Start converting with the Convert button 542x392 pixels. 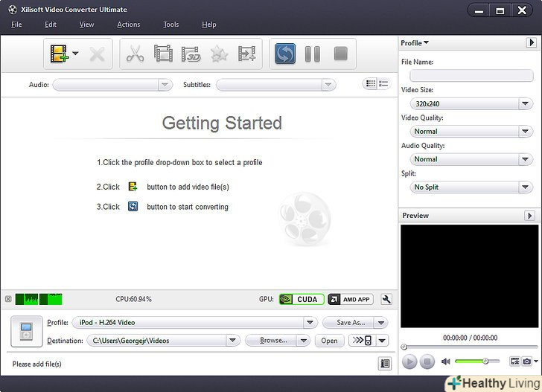284,54
